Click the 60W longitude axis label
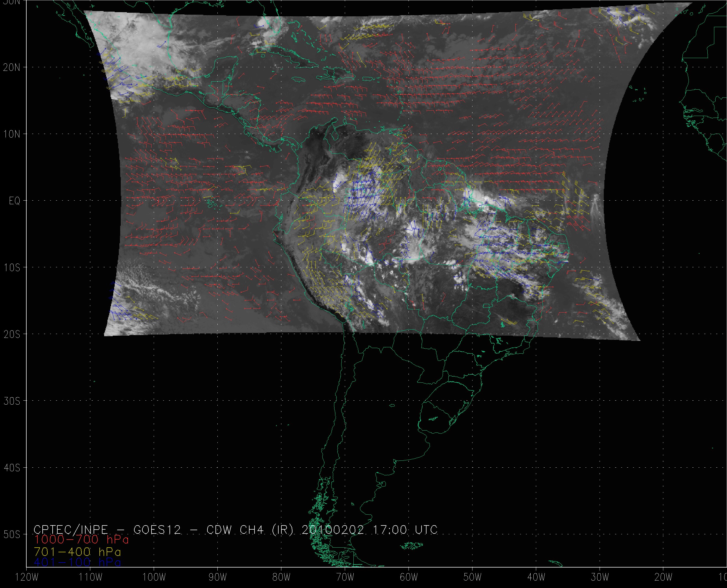 409,577
